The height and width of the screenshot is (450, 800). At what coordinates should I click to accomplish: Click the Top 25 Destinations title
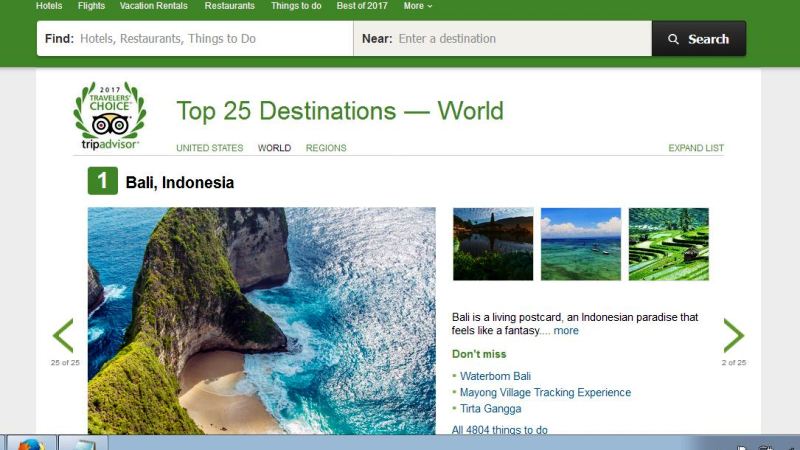[340, 111]
